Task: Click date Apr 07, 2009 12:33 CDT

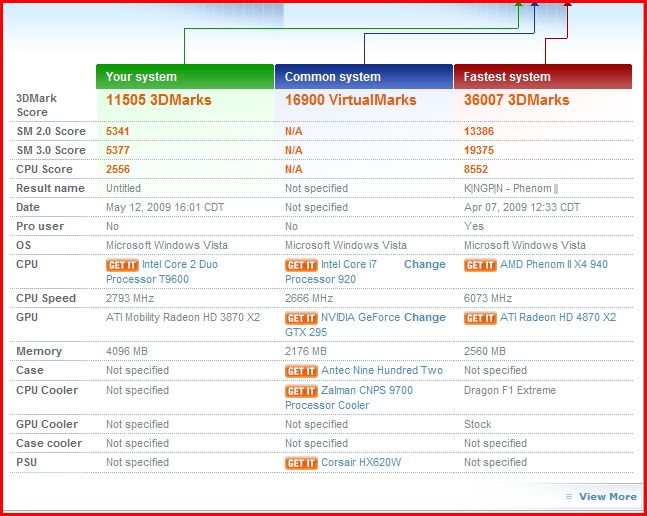Action: [522, 207]
